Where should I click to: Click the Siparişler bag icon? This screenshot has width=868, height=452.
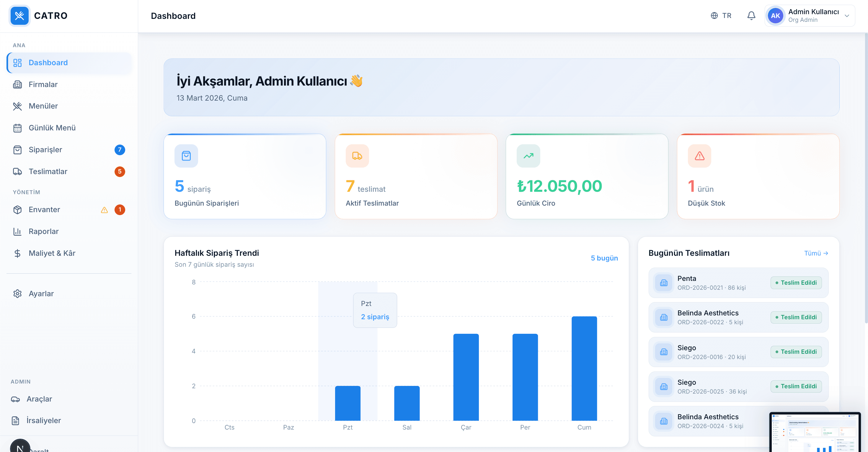18,150
